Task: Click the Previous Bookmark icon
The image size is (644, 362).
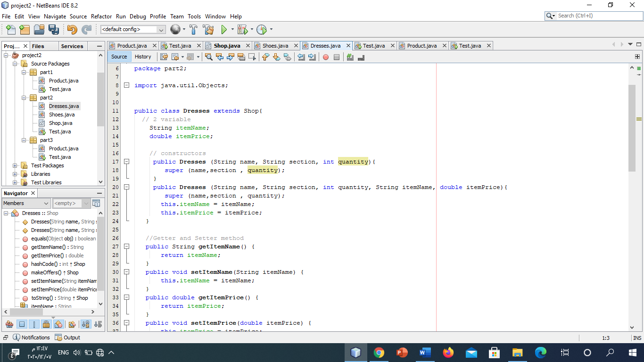Action: [x=265, y=57]
